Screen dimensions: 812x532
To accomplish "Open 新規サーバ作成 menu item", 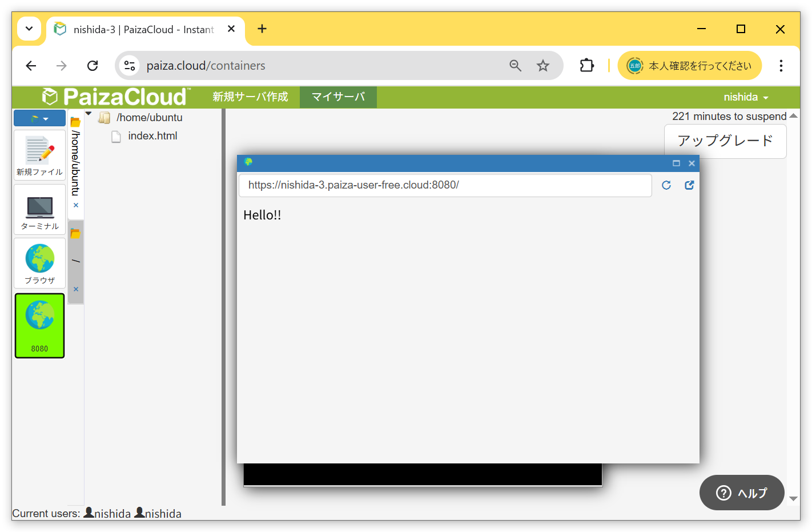I will pos(250,97).
